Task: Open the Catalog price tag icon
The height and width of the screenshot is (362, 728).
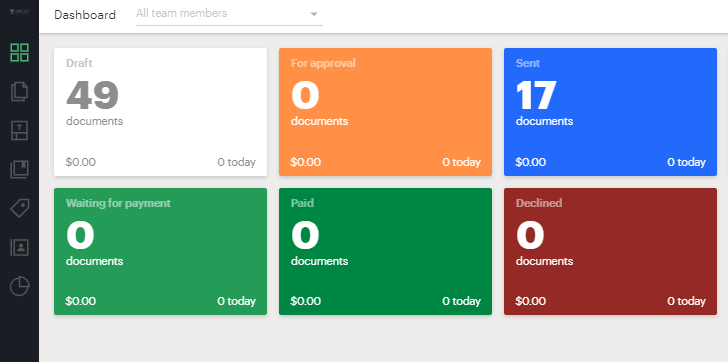Action: [20, 208]
